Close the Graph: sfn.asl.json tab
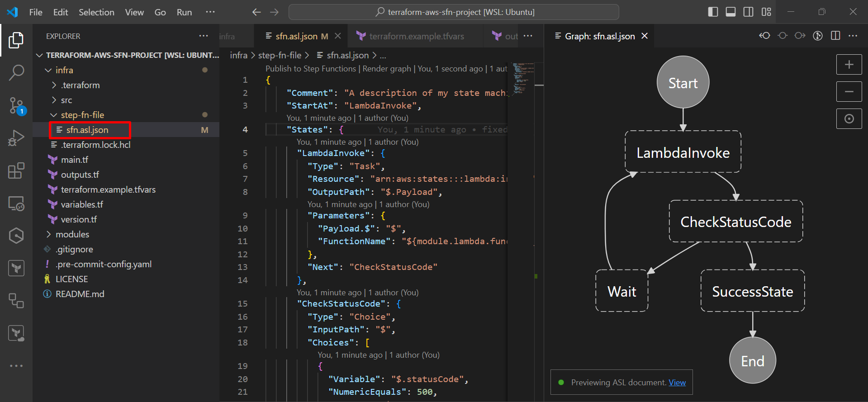This screenshot has width=868, height=402. [x=645, y=36]
